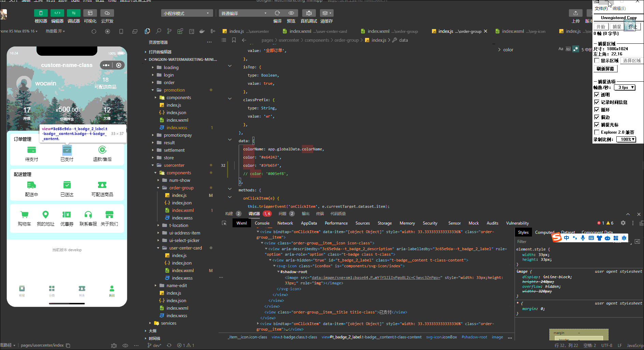Tap the 购物车 cart icon in the simulator
Screen dimensions: 644x350
coord(24,215)
